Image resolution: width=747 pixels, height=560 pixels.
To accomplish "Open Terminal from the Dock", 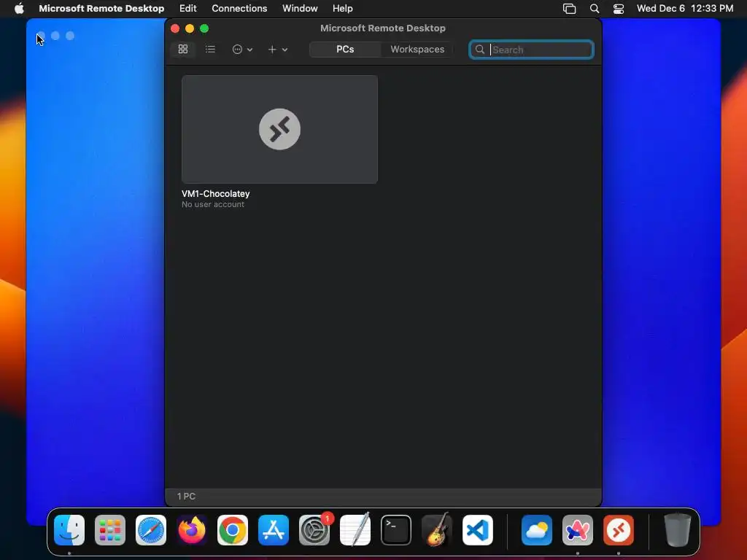I will (x=396, y=530).
